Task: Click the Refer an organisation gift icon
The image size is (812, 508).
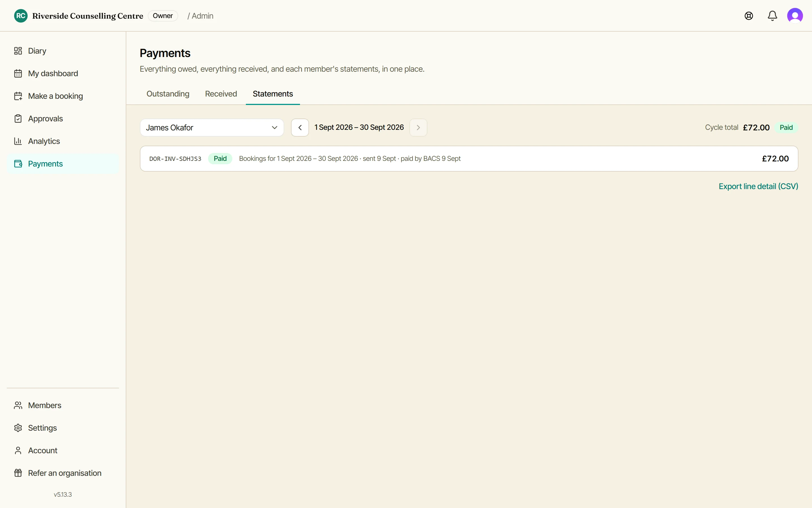Action: pos(18,473)
